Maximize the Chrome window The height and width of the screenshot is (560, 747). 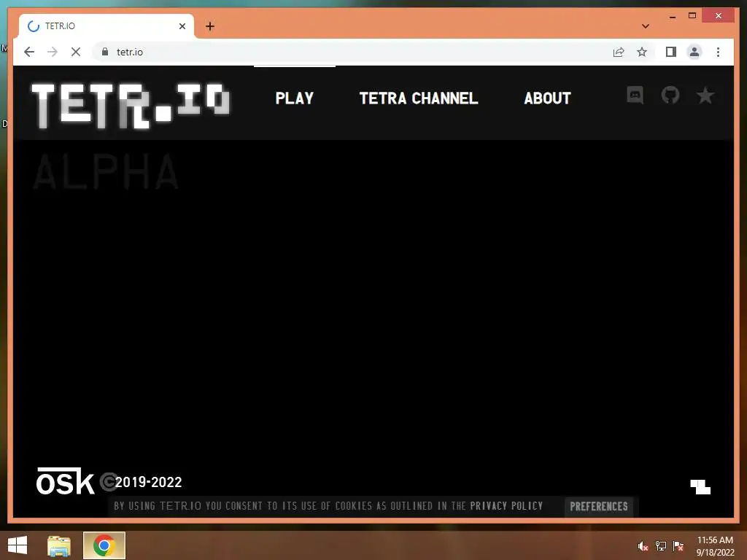coord(692,16)
